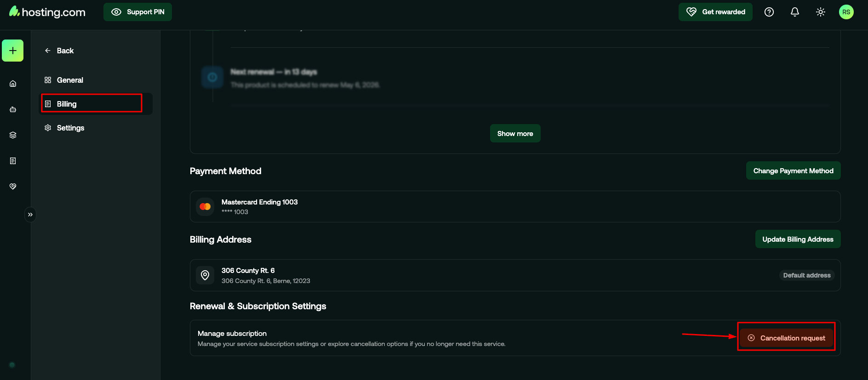The image size is (868, 380).
Task: Toggle the light/dark theme sun icon
Action: tap(821, 12)
